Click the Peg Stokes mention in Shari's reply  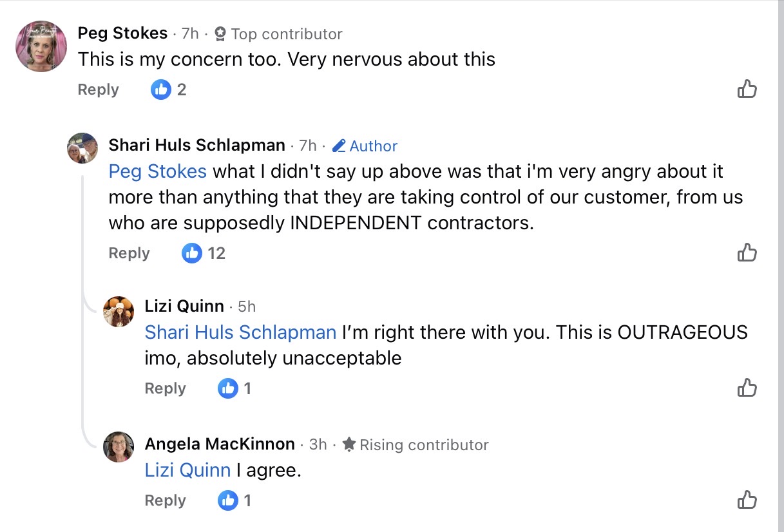(158, 171)
